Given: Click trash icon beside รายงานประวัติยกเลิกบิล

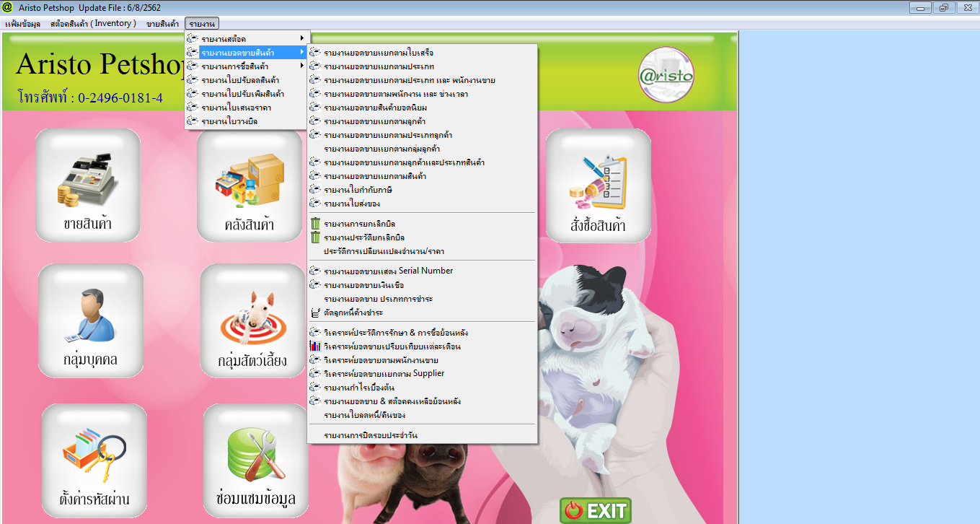Looking at the screenshot, I should [x=315, y=237].
